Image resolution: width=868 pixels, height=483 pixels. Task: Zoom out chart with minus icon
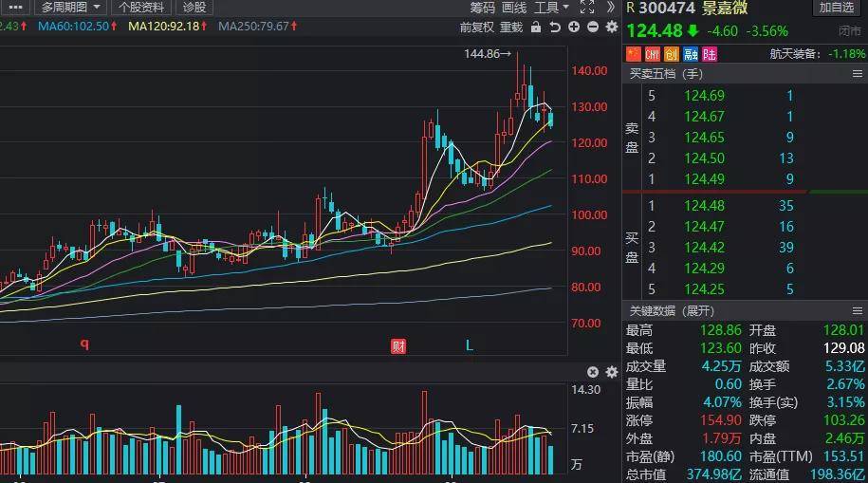click(592, 27)
